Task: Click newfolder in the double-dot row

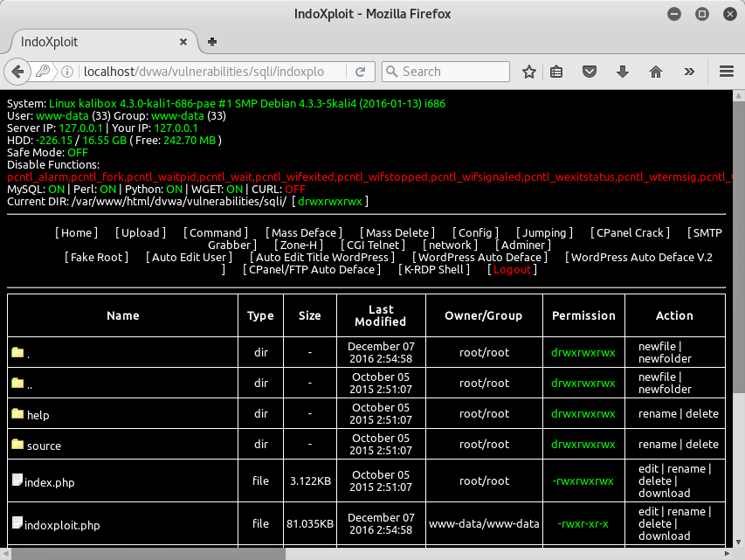Action: tap(666, 390)
